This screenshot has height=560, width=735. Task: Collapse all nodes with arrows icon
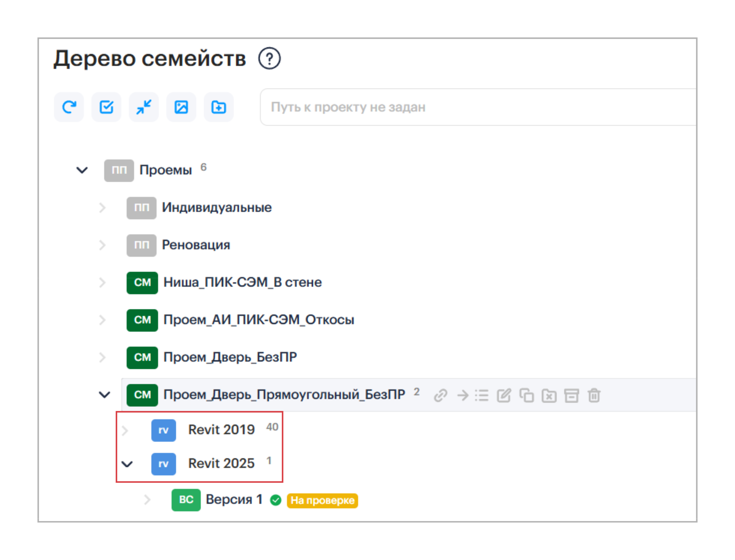click(144, 107)
